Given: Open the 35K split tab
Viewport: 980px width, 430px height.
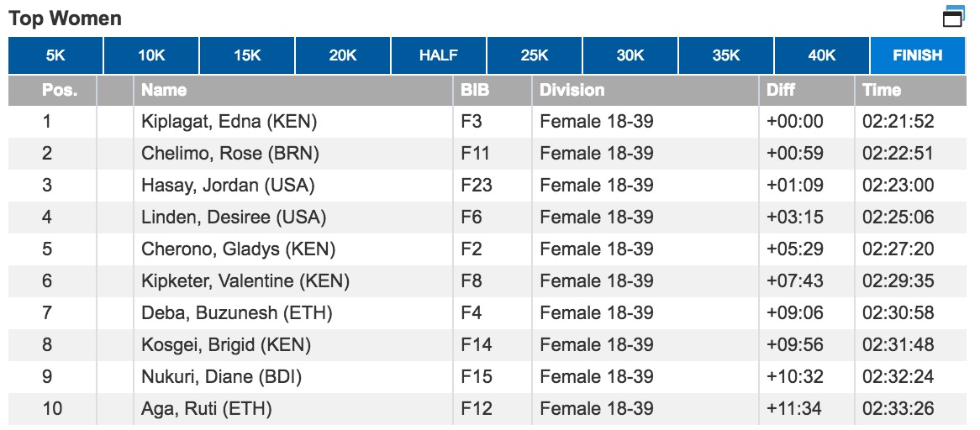Looking at the screenshot, I should [x=726, y=56].
